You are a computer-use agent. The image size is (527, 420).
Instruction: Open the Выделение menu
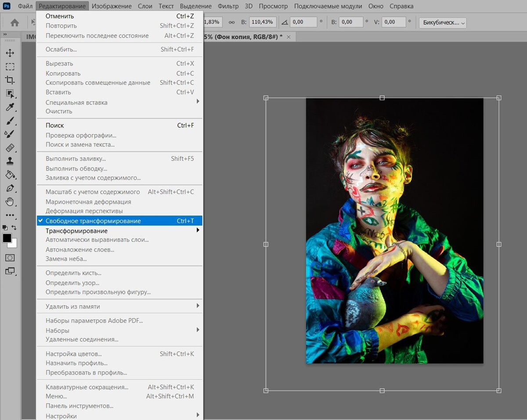[196, 6]
